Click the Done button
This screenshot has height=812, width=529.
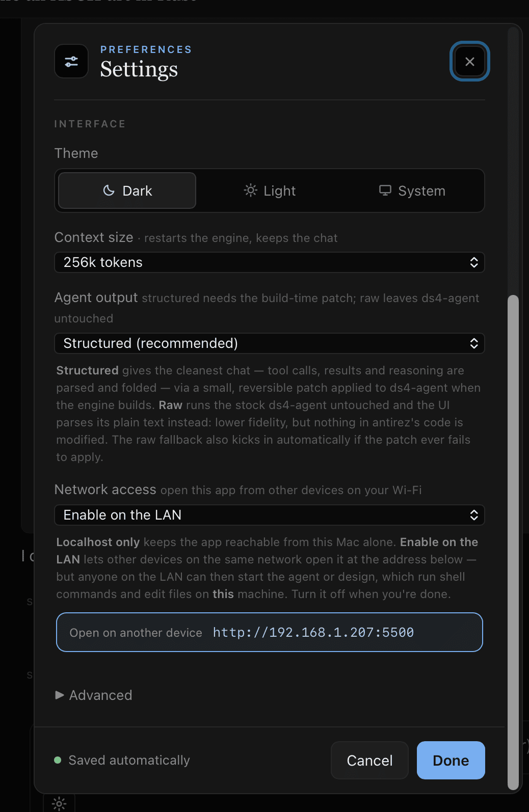(x=451, y=761)
